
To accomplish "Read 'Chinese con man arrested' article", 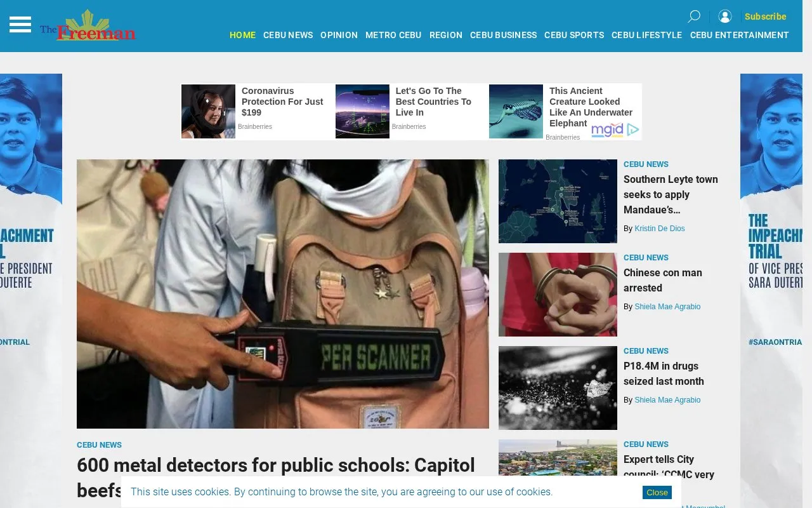I will [x=663, y=280].
